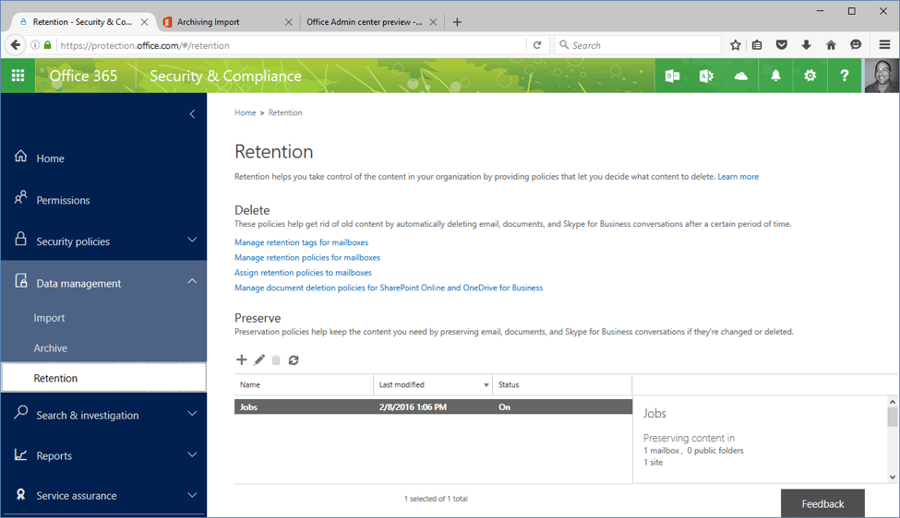The width and height of the screenshot is (900, 518).
Task: Open Import under Data management
Action: 49,318
